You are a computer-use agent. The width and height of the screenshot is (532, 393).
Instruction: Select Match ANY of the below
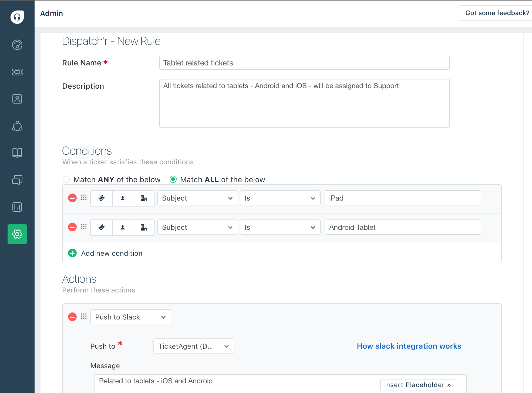(x=66, y=179)
